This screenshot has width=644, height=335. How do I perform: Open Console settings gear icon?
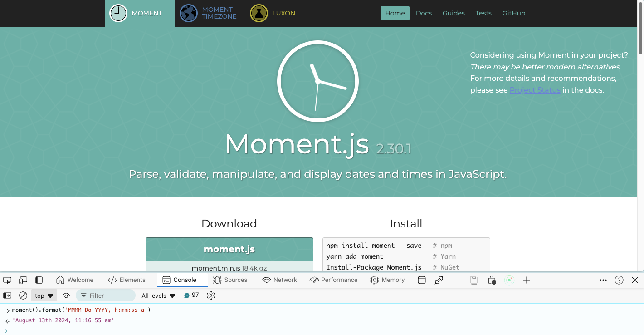[211, 296]
